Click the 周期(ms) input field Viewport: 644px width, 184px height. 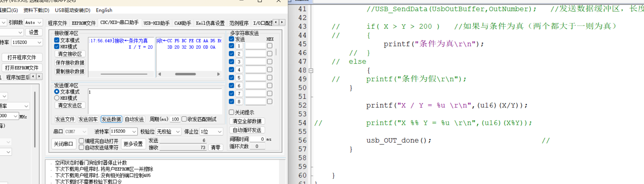175,119
